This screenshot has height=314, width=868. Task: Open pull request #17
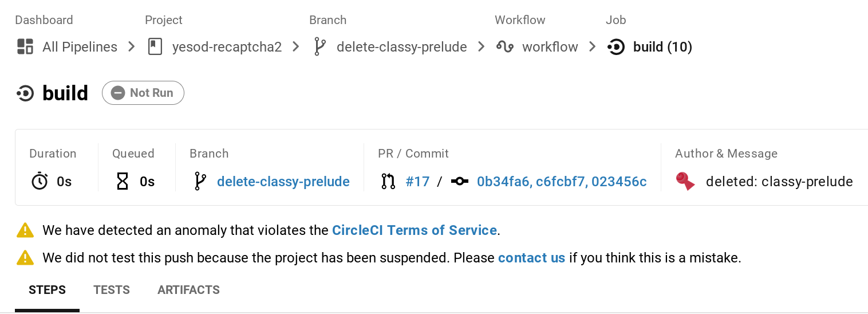[417, 182]
